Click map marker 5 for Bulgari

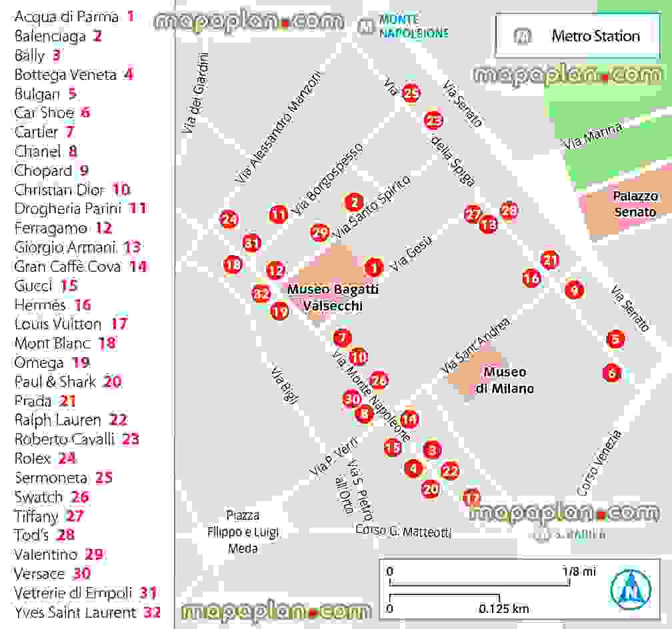click(616, 339)
